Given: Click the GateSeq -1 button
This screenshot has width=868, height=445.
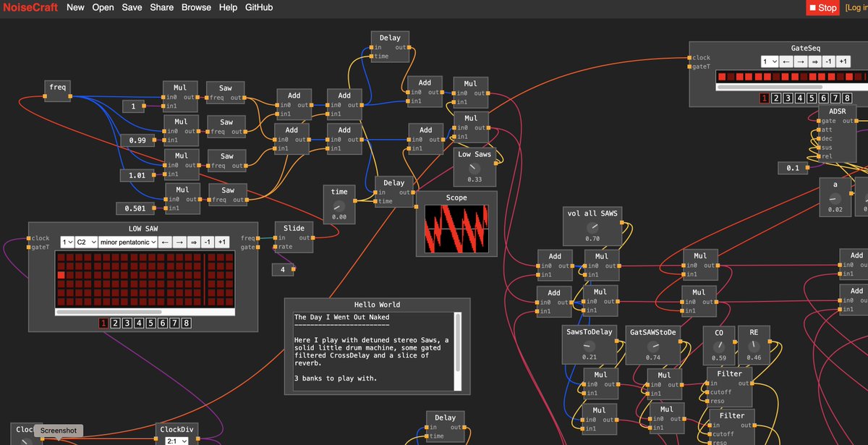Looking at the screenshot, I should point(828,62).
